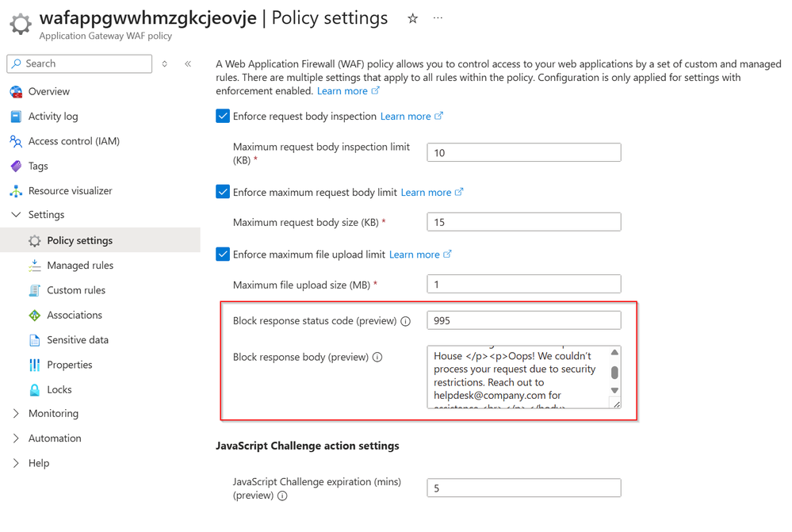Toggle Enforce maximum request body limit checkbox
The width and height of the screenshot is (792, 532).
(223, 192)
